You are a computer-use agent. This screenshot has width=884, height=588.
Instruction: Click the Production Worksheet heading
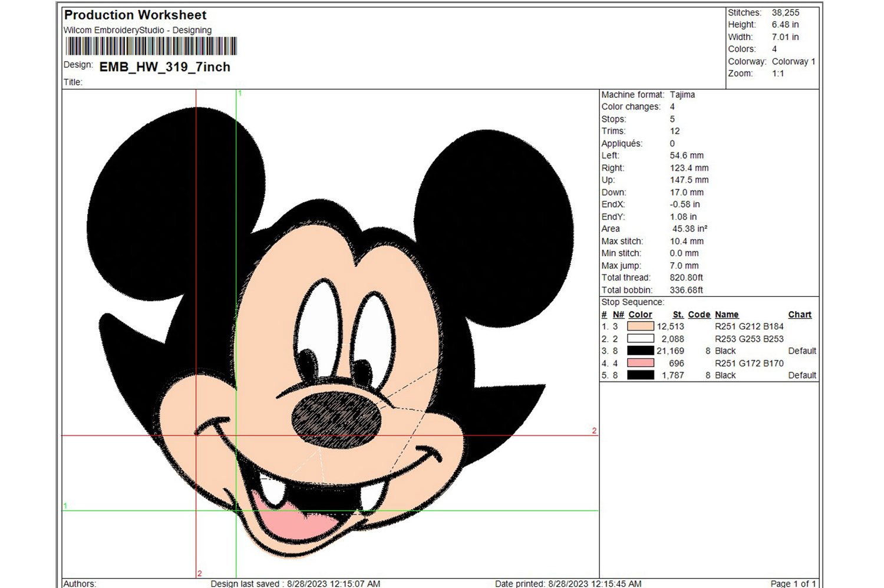pos(135,15)
